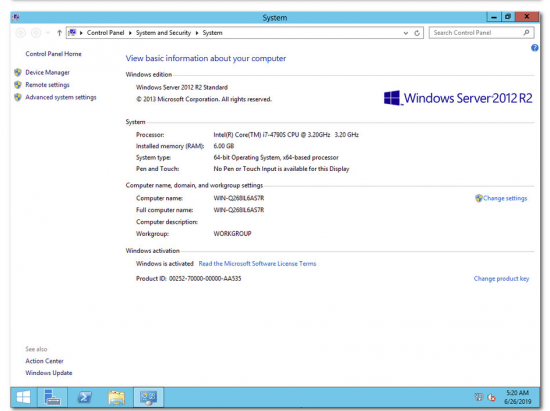
Task: Click the search magnifier icon
Action: 526,33
